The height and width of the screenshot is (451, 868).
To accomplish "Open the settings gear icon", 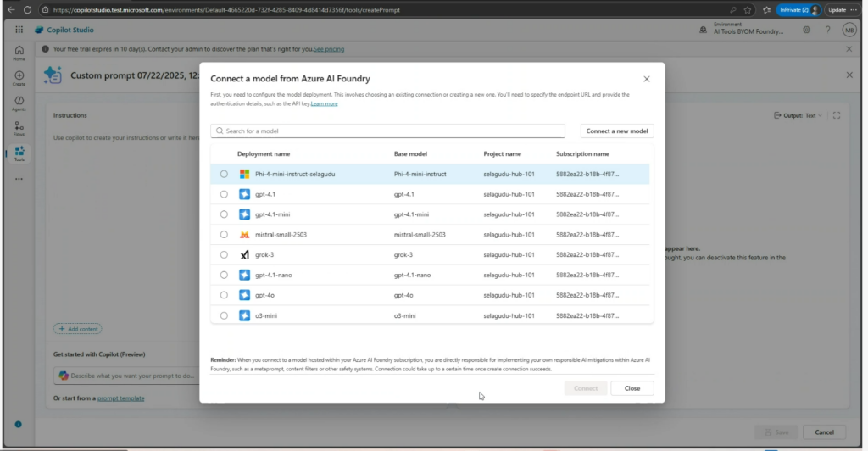I will 807,30.
